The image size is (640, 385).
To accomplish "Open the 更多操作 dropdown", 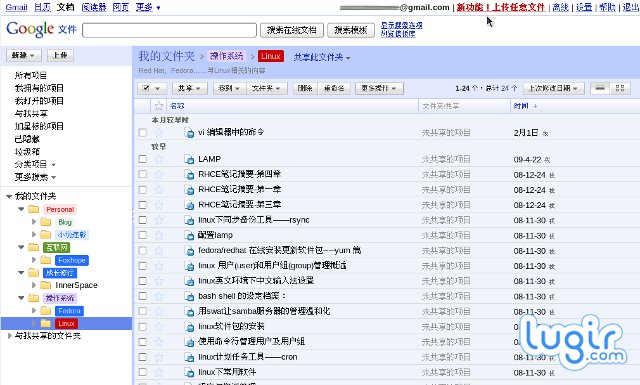I will pyautogui.click(x=379, y=88).
